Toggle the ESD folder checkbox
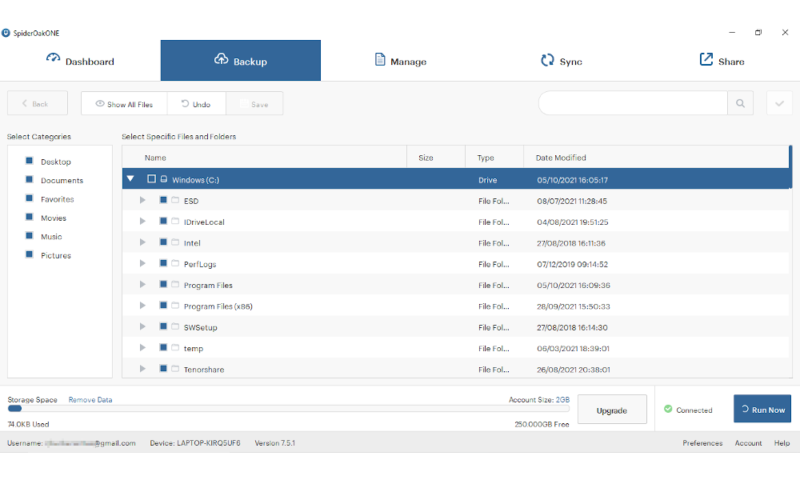Image resolution: width=800 pixels, height=480 pixels. pos(163,200)
